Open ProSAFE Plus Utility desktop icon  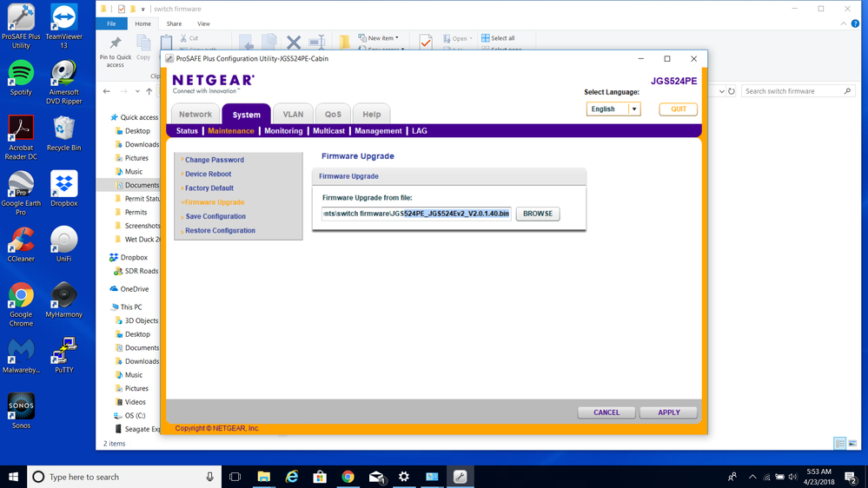click(21, 26)
